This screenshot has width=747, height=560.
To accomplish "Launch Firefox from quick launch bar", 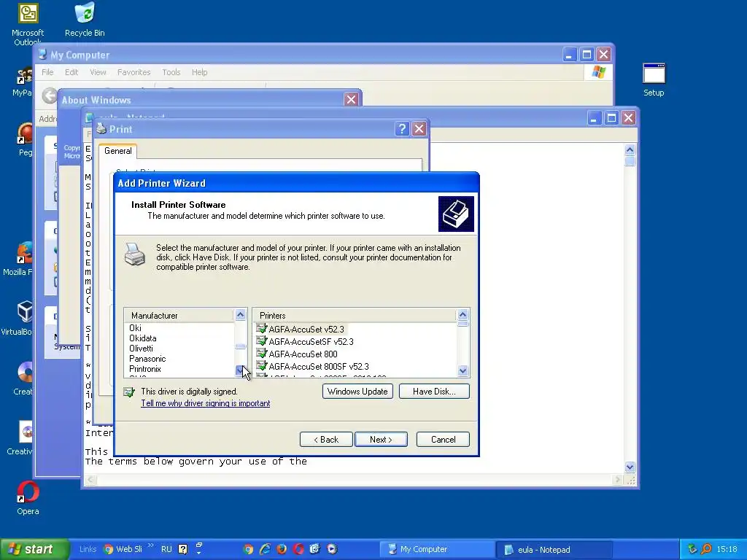I will pyautogui.click(x=282, y=549).
